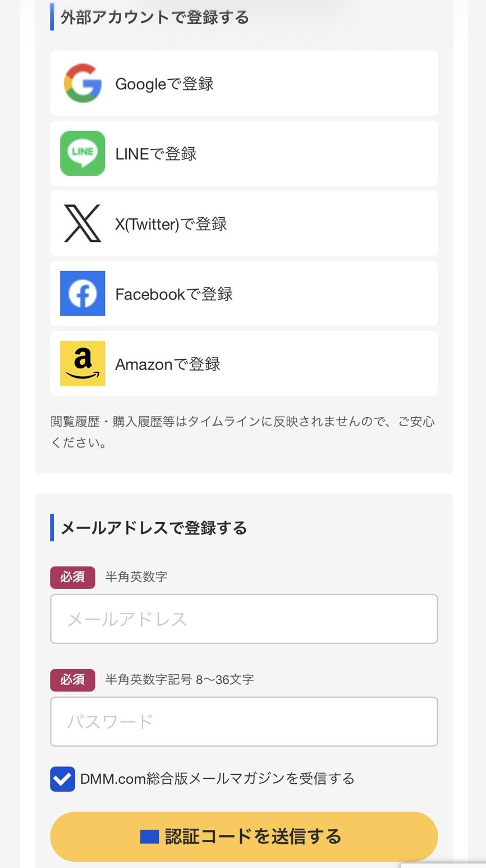This screenshot has width=486, height=868.
Task: Uncheck the DMM.com mail magazine checkbox
Action: click(x=62, y=779)
